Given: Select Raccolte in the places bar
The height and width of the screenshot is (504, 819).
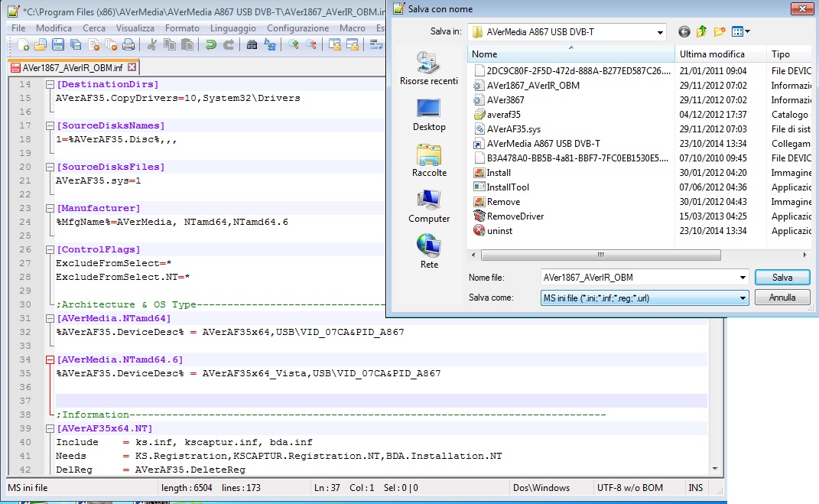Looking at the screenshot, I should tap(429, 161).
